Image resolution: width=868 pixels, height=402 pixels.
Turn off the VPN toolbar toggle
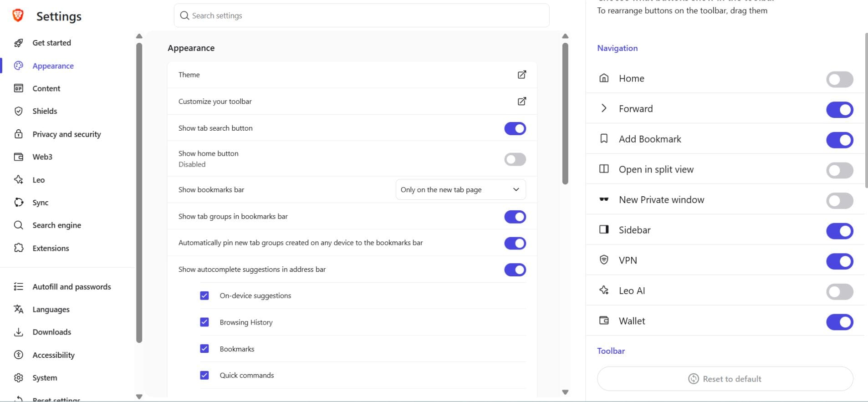click(840, 261)
